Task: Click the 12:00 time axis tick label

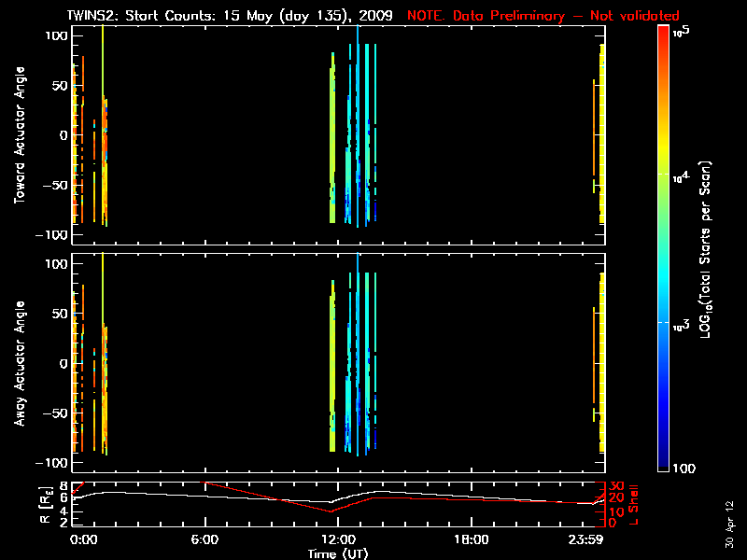Action: click(337, 540)
